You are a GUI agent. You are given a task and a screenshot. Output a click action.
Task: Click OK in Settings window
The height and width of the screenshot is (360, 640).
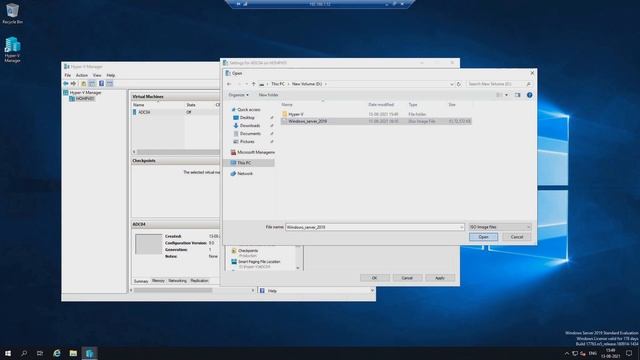pos(374,278)
